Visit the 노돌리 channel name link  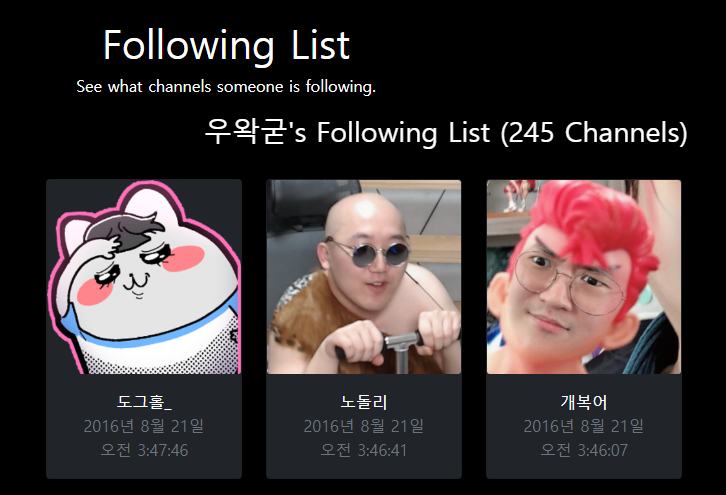pyautogui.click(x=364, y=401)
